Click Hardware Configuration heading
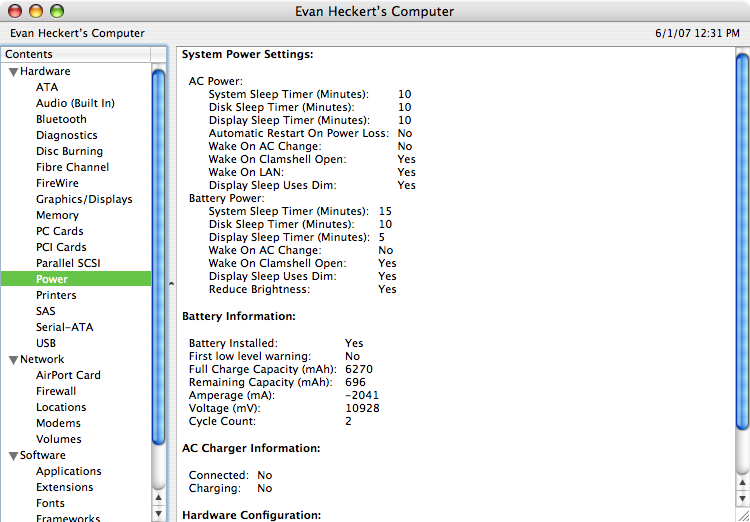 (x=252, y=515)
